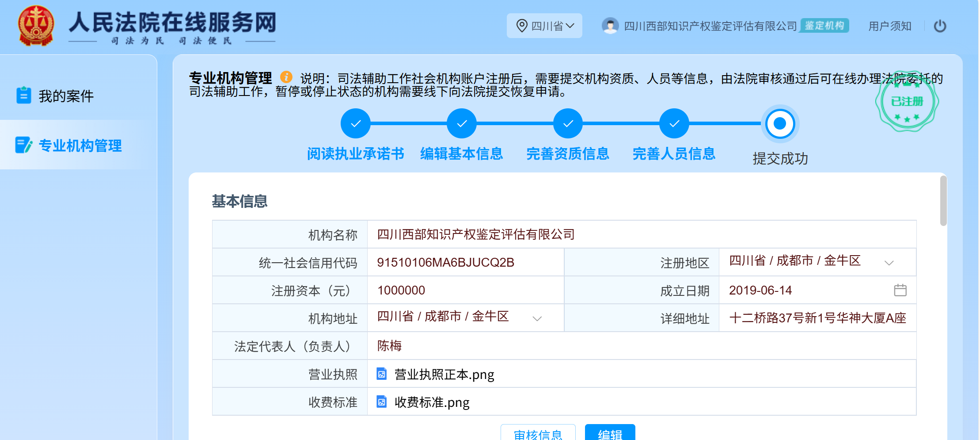Screen dimensions: 980x440
Task: Click the 提交成功 current step circle
Action: click(x=780, y=123)
